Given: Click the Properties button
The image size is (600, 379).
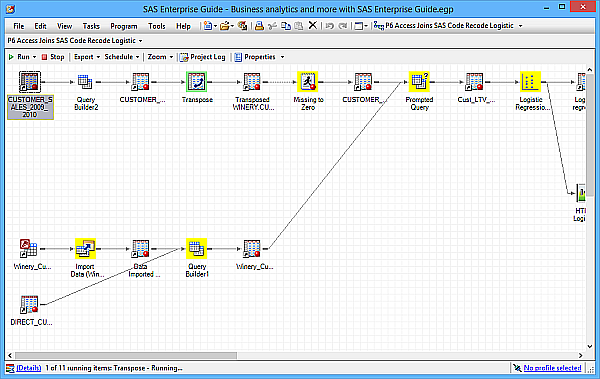Looking at the screenshot, I should [x=255, y=57].
